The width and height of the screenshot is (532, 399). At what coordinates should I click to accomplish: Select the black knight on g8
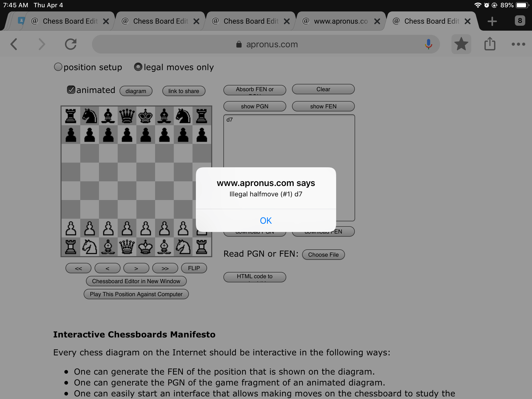(183, 116)
